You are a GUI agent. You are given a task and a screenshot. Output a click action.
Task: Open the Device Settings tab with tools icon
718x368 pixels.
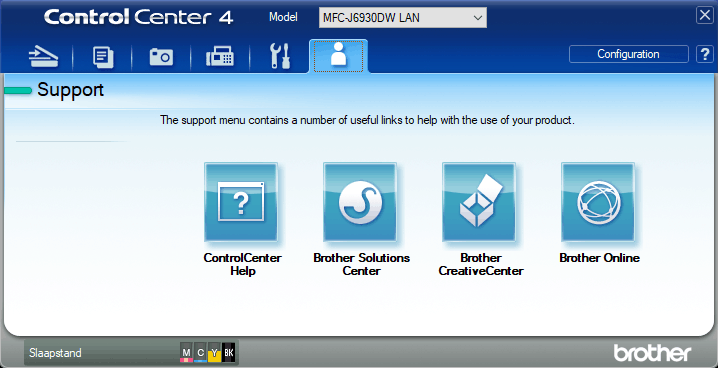[280, 57]
